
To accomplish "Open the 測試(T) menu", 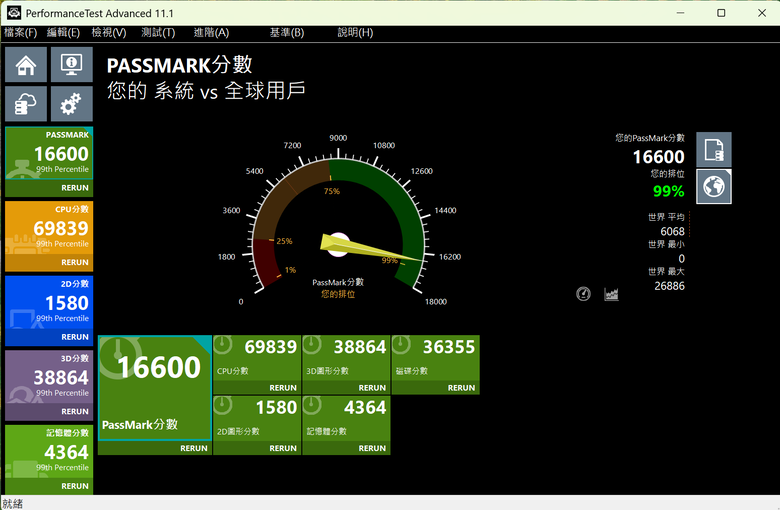I will click(158, 33).
